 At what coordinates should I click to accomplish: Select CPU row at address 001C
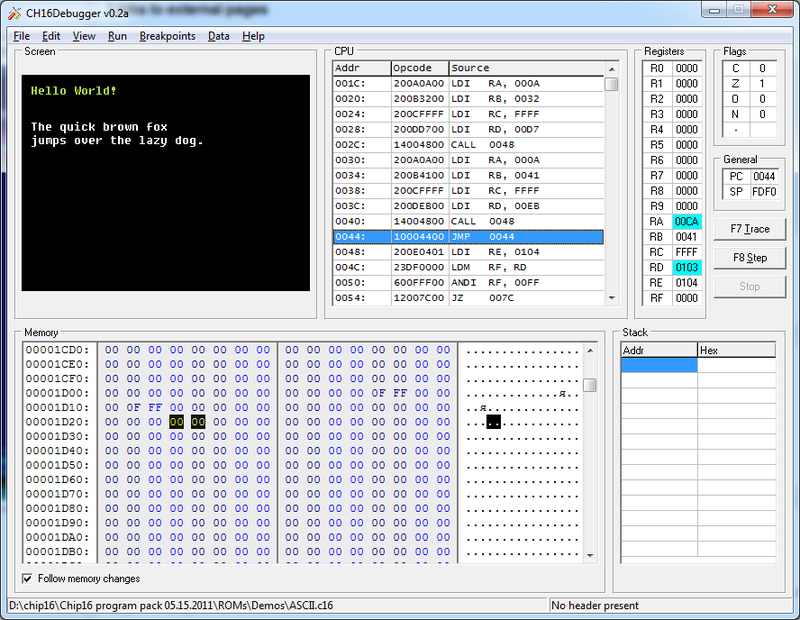tap(468, 84)
